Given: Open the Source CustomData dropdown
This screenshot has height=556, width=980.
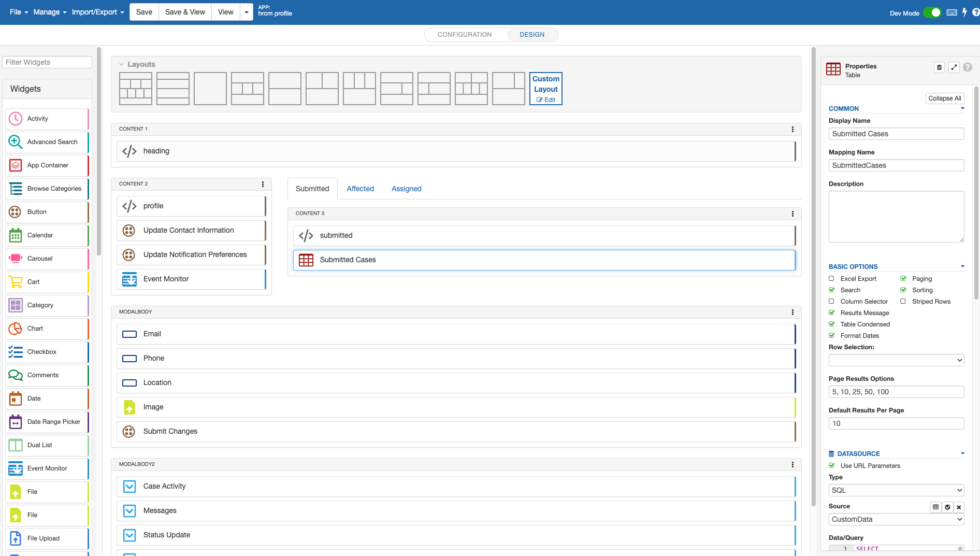Looking at the screenshot, I should pyautogui.click(x=896, y=519).
